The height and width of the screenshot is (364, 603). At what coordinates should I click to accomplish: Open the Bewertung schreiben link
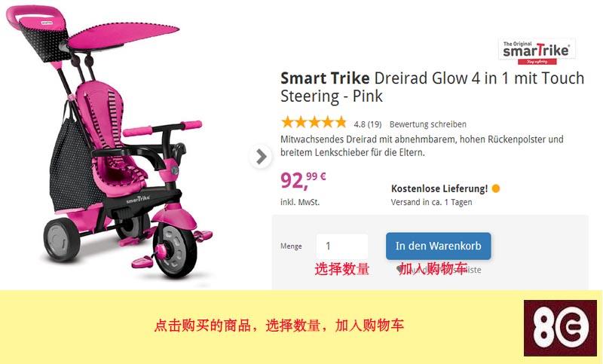tap(427, 124)
